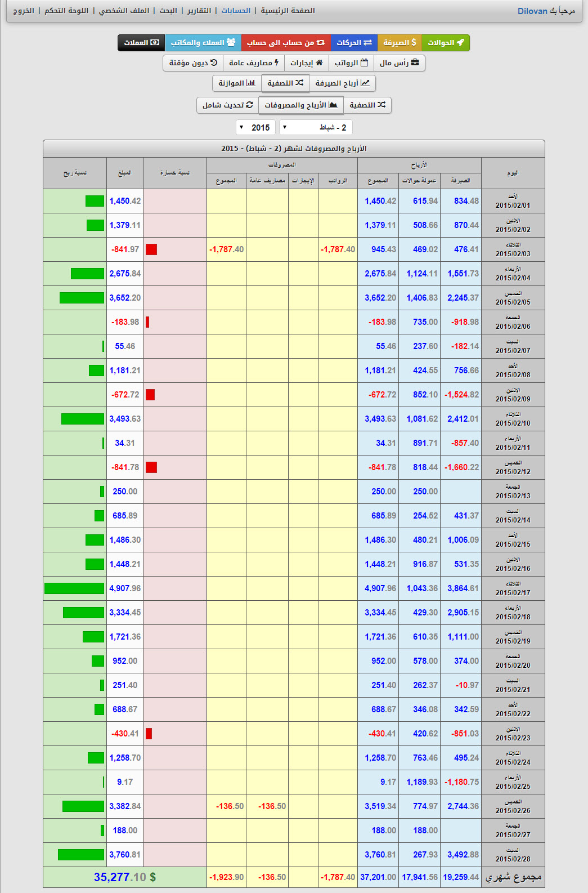Open الحوالات section with the rocket icon
The width and height of the screenshot is (588, 893).
pos(446,43)
